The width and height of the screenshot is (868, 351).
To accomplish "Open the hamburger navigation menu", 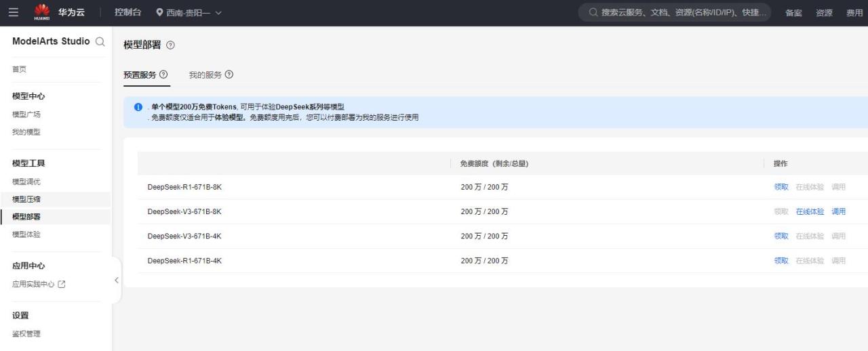I will [x=14, y=13].
